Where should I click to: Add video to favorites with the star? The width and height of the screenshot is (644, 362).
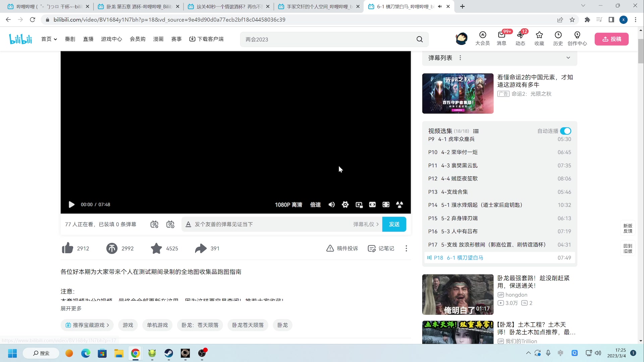coord(156,248)
